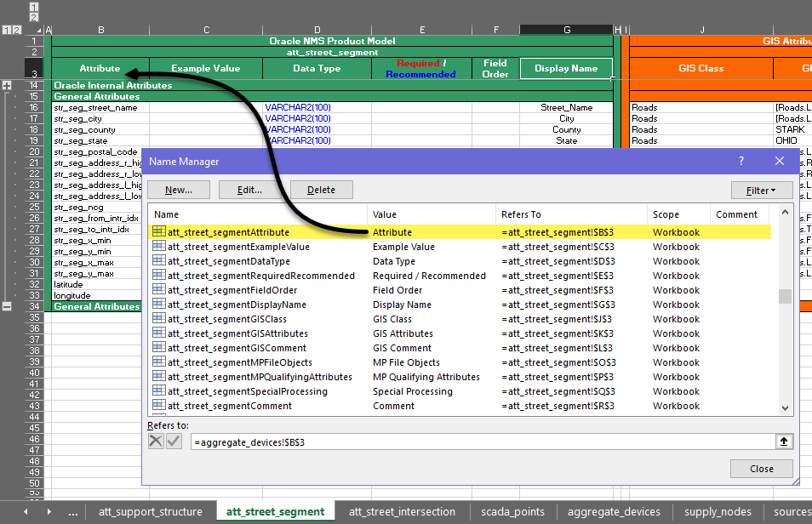Image resolution: width=812 pixels, height=524 pixels.
Task: Click the att_street_segmentFieldOrder name icon
Action: tap(159, 289)
